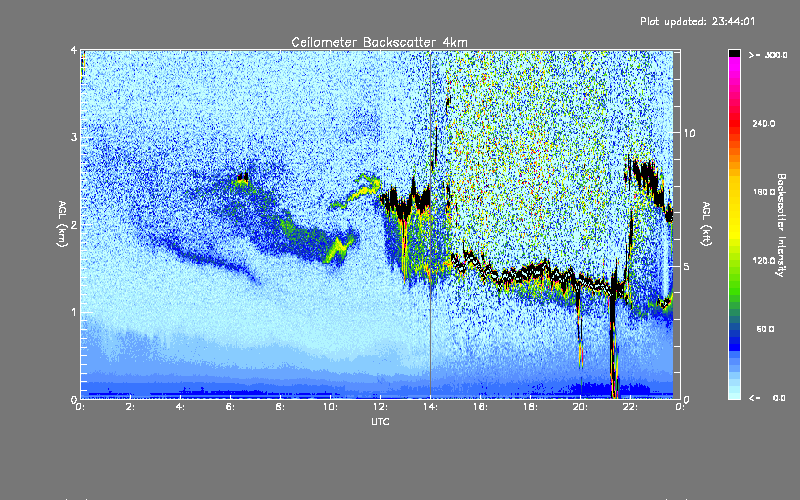
Task: Click the '5' kft label on right axis
Action: tap(687, 267)
